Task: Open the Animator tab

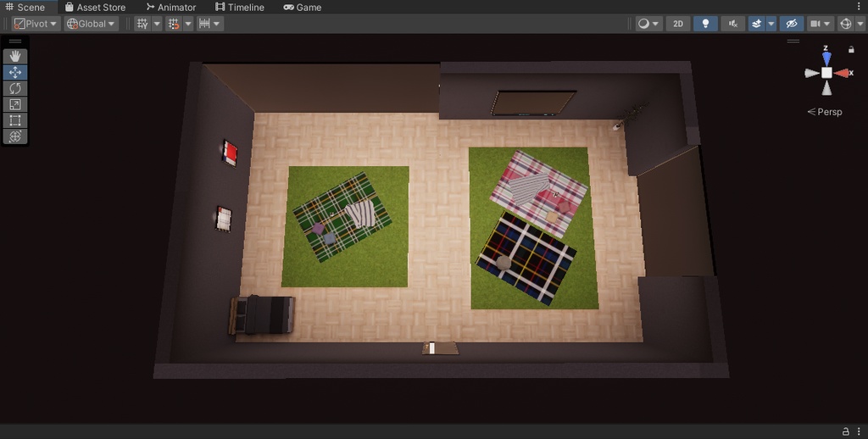Action: point(171,7)
